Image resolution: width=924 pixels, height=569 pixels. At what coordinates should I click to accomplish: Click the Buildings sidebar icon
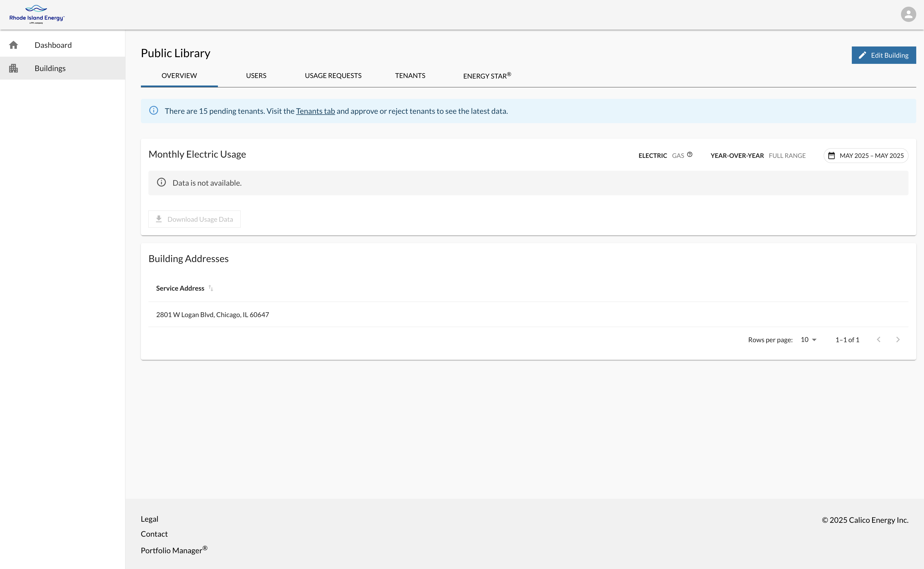14,68
